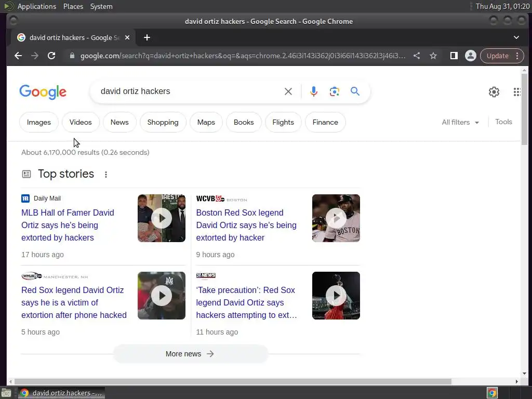Click the vertical page scrollbar

click(x=524, y=109)
